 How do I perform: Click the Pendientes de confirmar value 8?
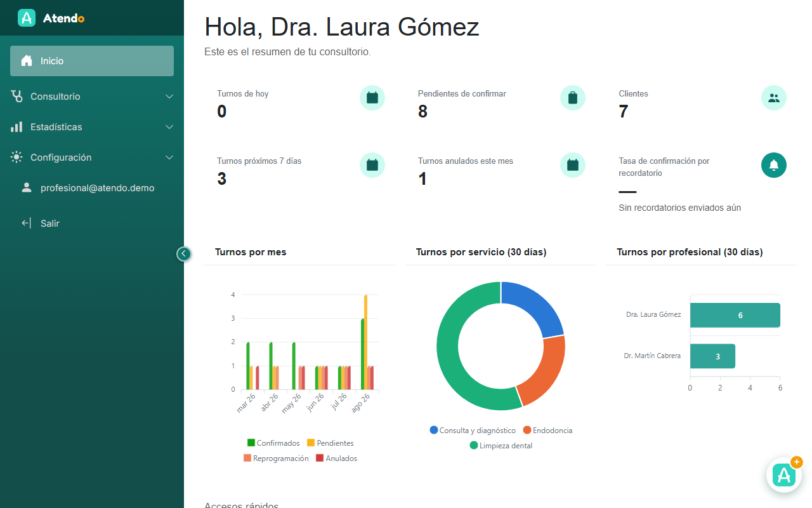pyautogui.click(x=422, y=112)
